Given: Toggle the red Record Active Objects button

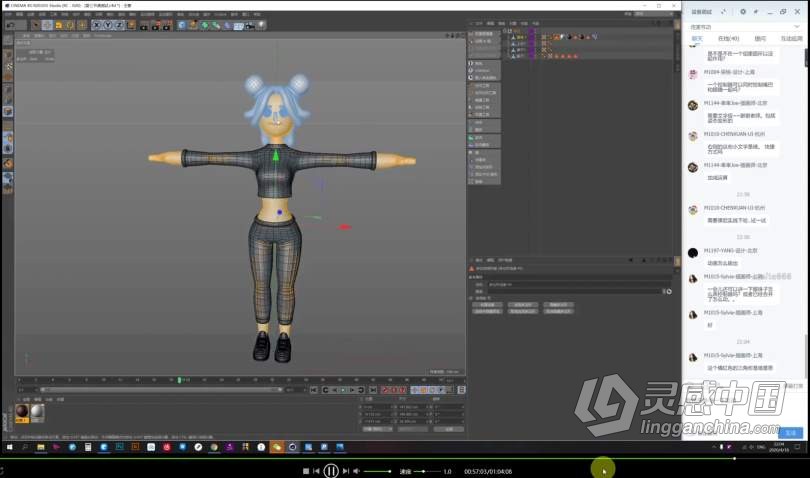Looking at the screenshot, I should (x=385, y=390).
